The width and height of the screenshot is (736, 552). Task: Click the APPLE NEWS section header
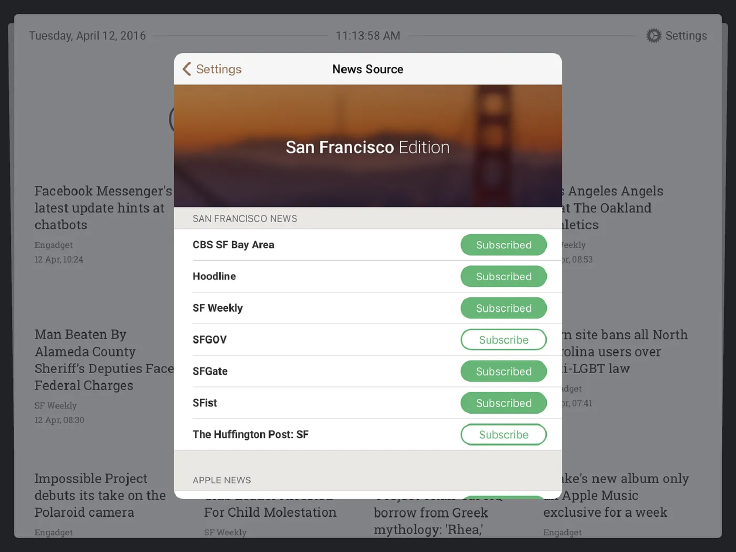click(x=222, y=480)
